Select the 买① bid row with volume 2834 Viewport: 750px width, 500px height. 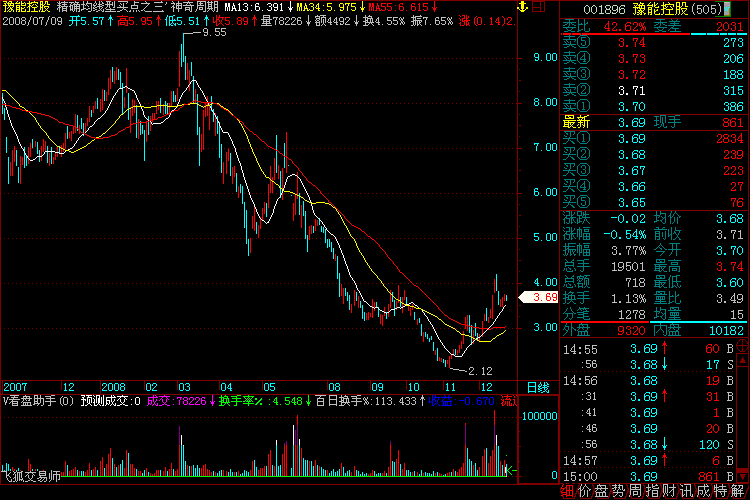coord(653,139)
